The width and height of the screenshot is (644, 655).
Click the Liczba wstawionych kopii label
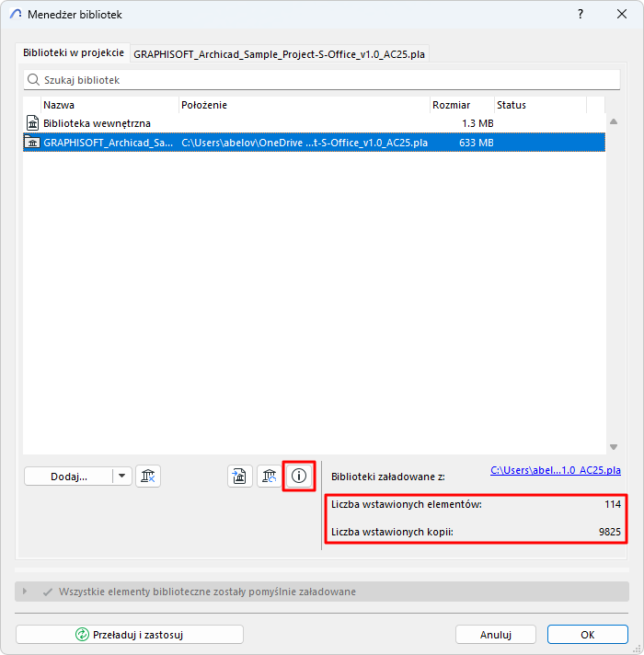coord(392,532)
